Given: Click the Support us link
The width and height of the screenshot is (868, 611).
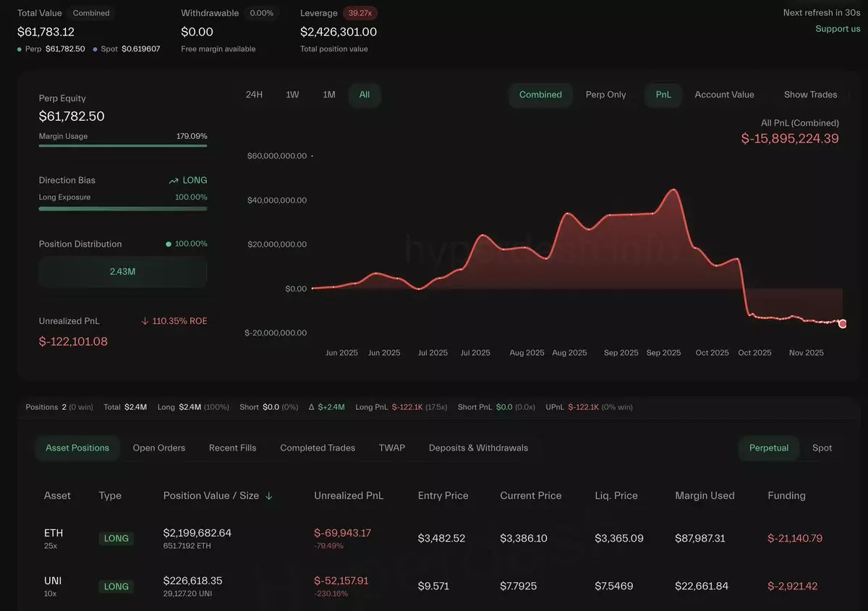Looking at the screenshot, I should 838,29.
